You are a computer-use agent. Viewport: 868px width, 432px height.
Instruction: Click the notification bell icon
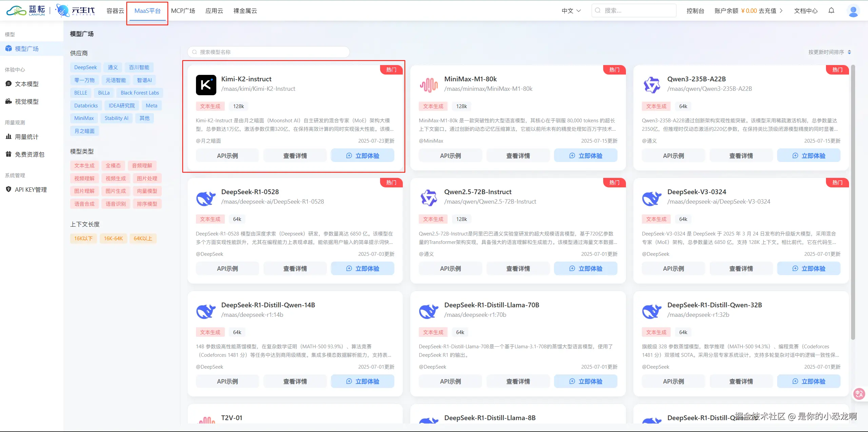point(831,11)
